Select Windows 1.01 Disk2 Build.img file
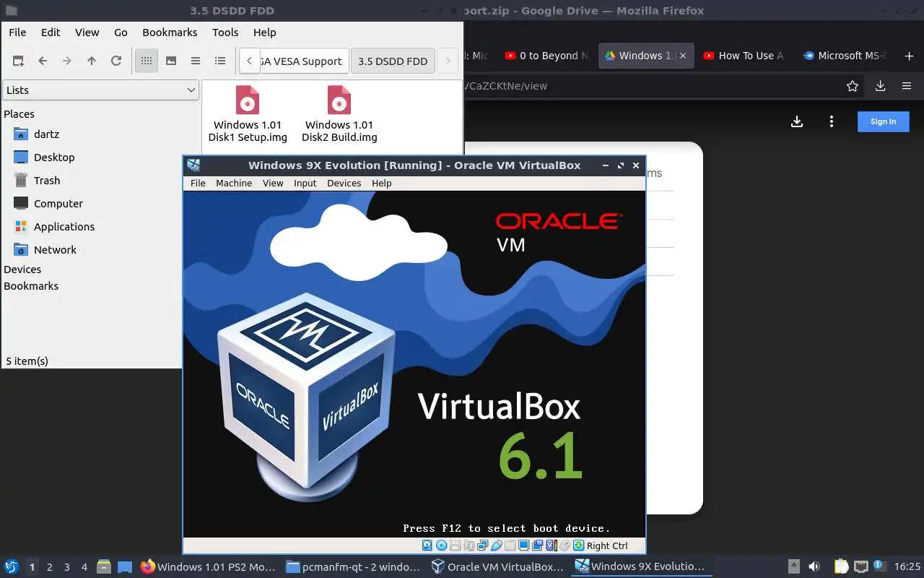924x578 pixels. tap(339, 114)
